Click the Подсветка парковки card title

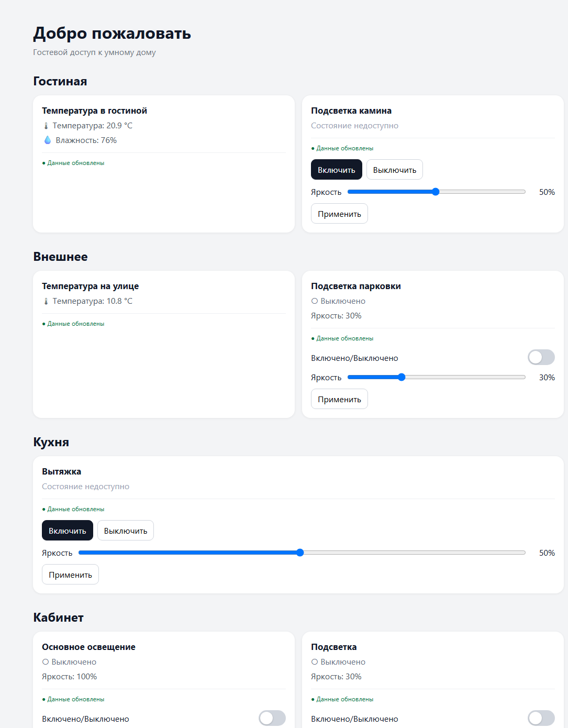coord(356,286)
